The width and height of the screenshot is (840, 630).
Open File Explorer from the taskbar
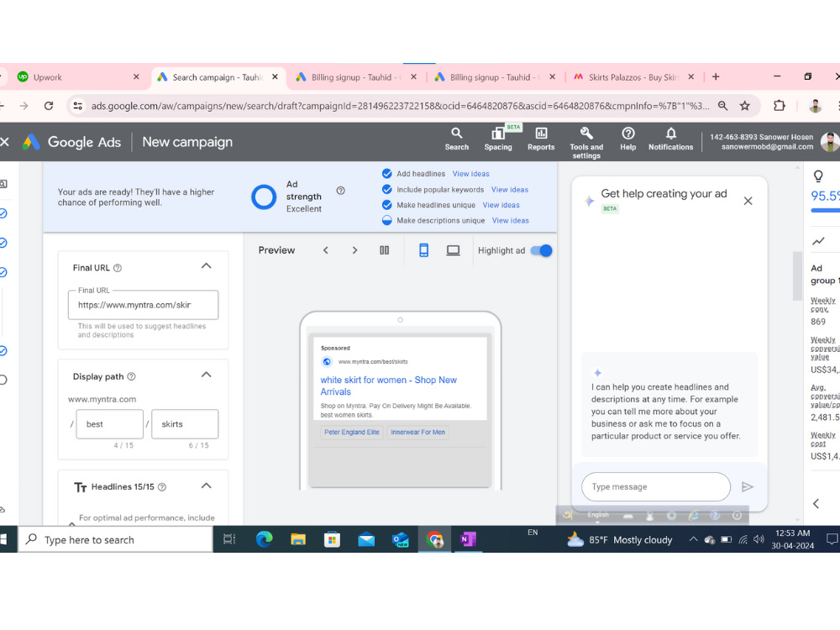[298, 539]
